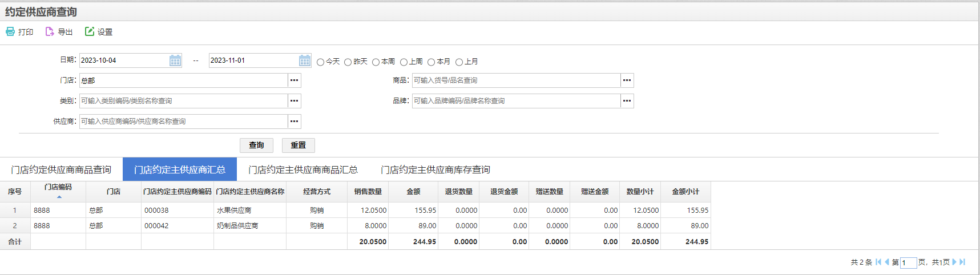
Task: Click the 导出 export icon
Action: [50, 32]
